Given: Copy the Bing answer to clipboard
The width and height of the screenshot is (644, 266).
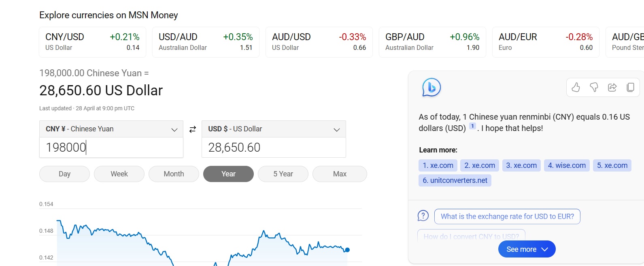Looking at the screenshot, I should pyautogui.click(x=630, y=87).
